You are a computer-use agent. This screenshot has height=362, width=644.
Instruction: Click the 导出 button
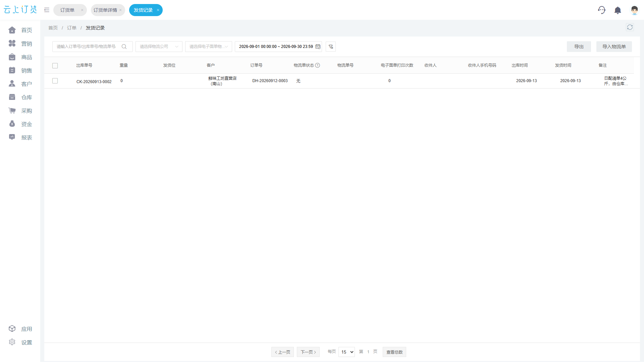(579, 47)
